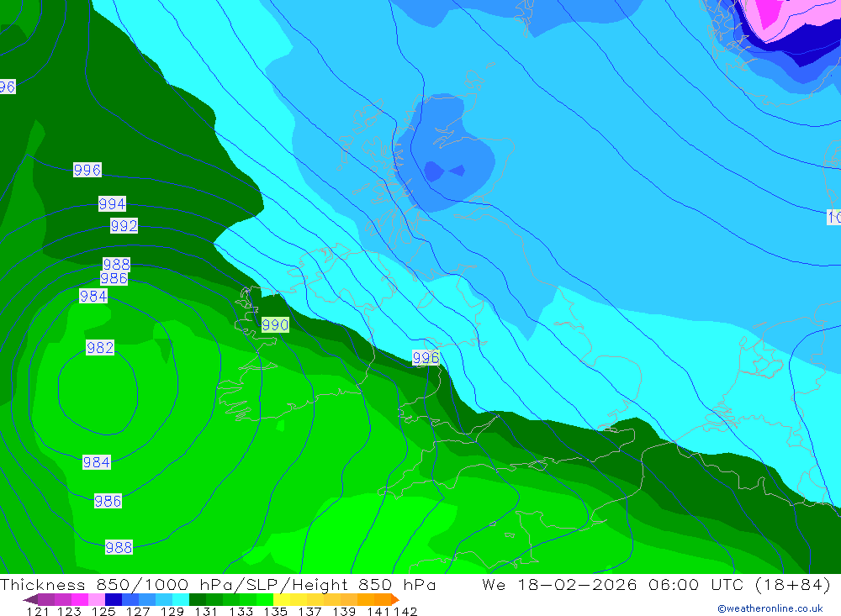Click the 127 legend value
Image resolution: width=841 pixels, height=616 pixels.
click(x=139, y=612)
